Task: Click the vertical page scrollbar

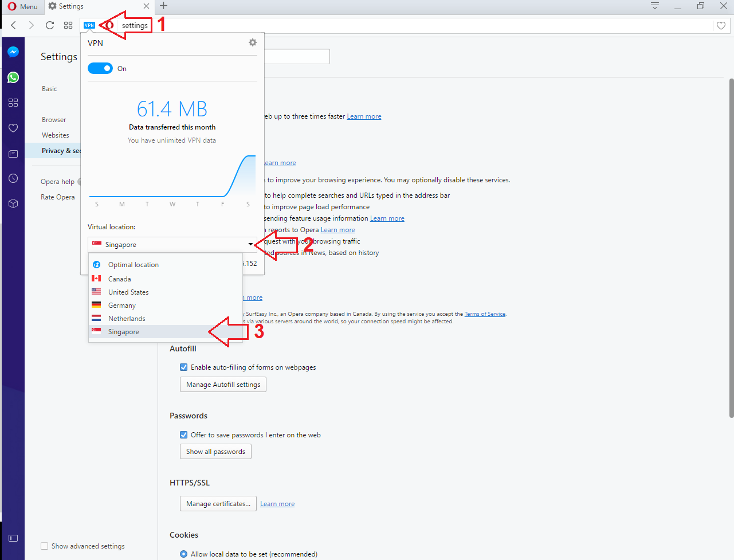Action: [731, 248]
